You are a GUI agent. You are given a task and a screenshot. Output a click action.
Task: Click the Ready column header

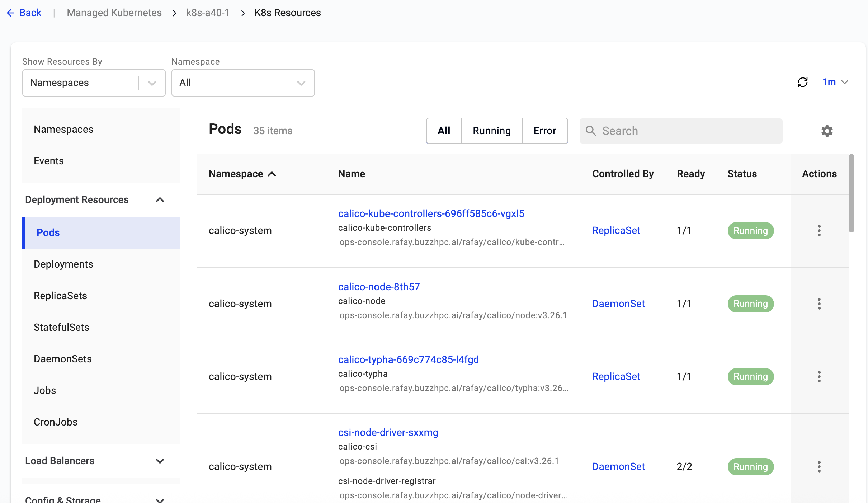click(691, 174)
